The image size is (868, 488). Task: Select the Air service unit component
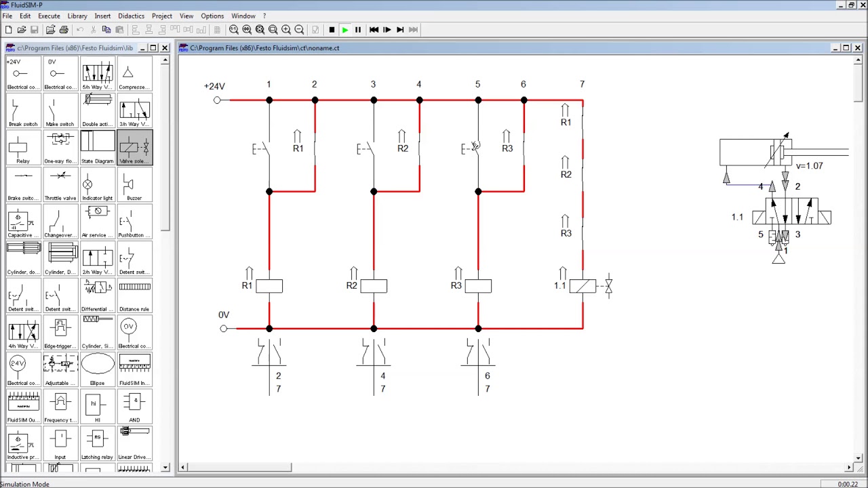(98, 222)
